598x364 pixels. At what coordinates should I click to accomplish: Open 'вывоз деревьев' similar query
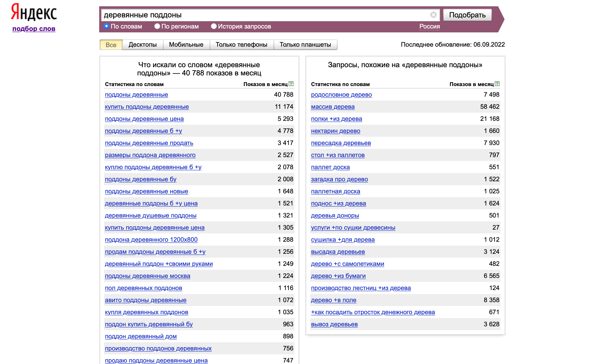pos(334,325)
